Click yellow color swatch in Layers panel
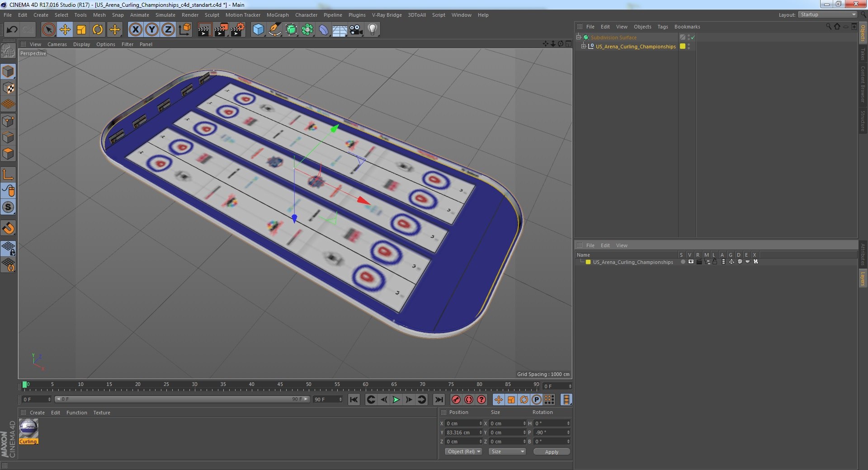Viewport: 868px width, 470px height. (588, 262)
